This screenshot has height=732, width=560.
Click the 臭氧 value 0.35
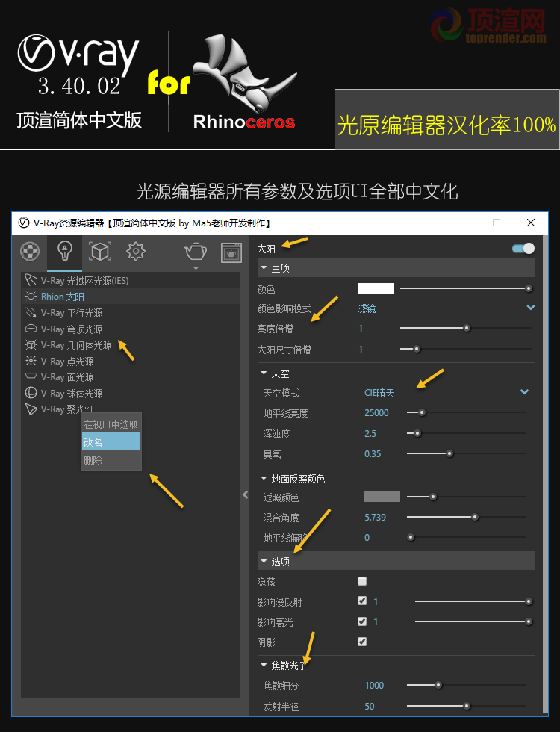pos(373,454)
